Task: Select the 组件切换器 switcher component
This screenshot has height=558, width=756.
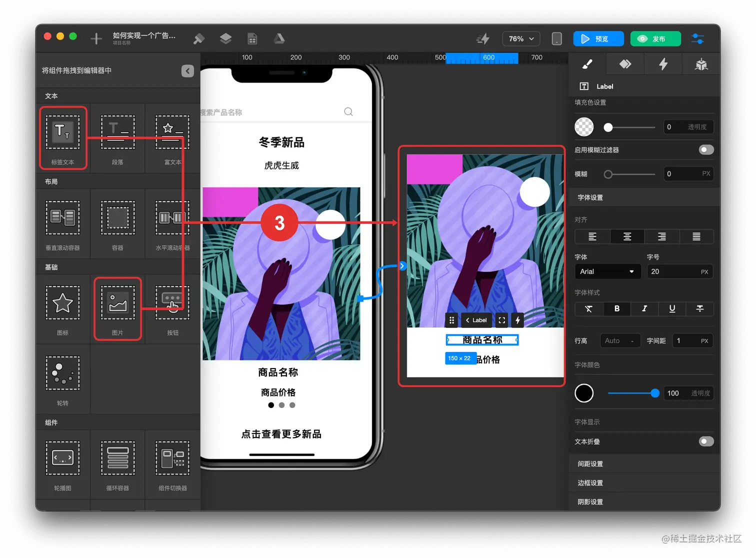Action: tap(172, 464)
